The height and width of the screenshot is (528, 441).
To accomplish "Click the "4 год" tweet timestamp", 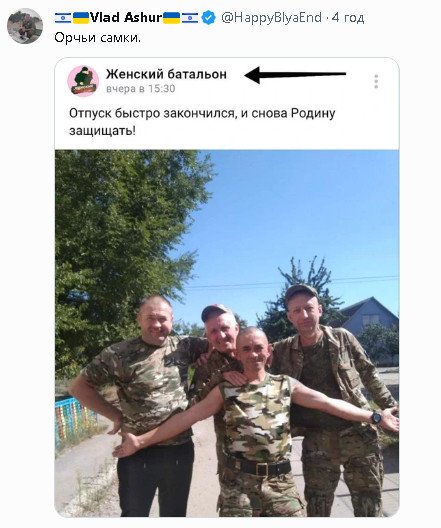I will (x=348, y=18).
